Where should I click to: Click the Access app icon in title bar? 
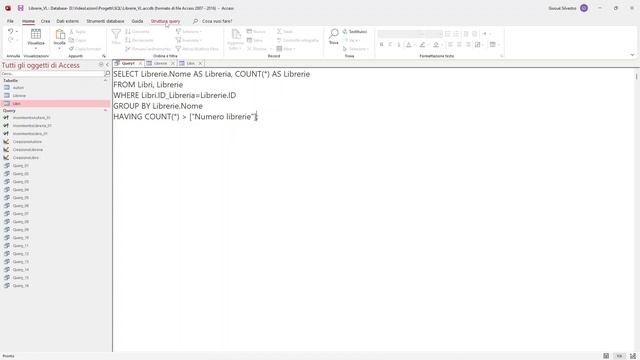tap(8, 8)
